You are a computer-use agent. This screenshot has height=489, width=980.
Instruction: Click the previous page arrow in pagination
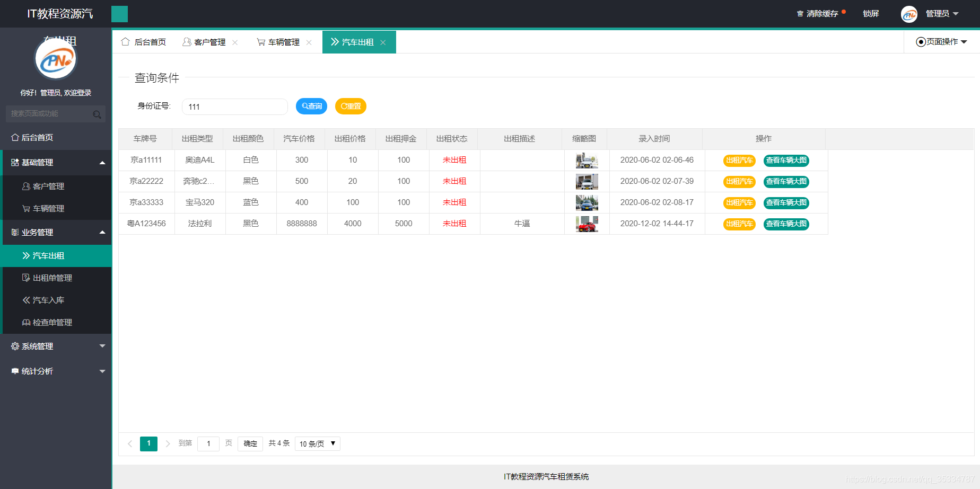click(x=130, y=443)
